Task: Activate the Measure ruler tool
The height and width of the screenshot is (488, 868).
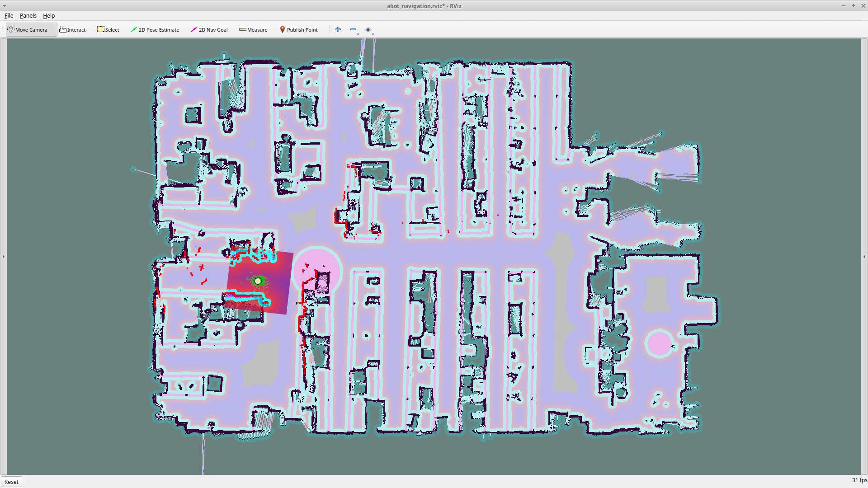Action: point(253,30)
